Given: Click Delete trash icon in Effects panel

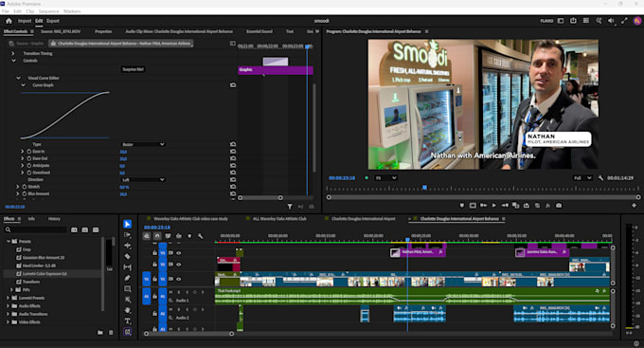Looking at the screenshot, I should (111, 333).
